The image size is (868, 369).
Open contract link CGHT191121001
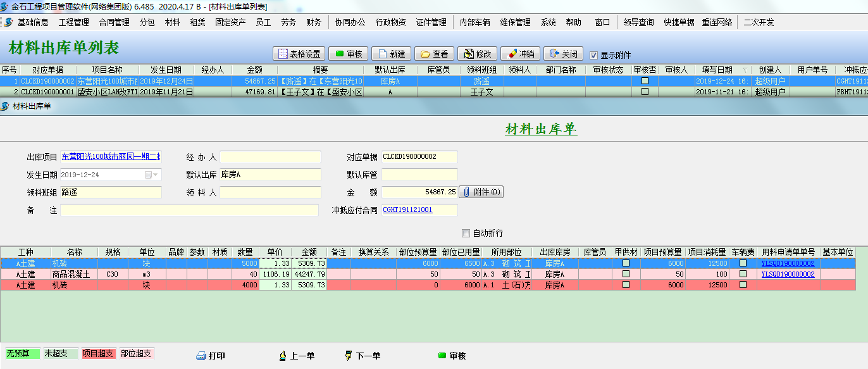[407, 210]
